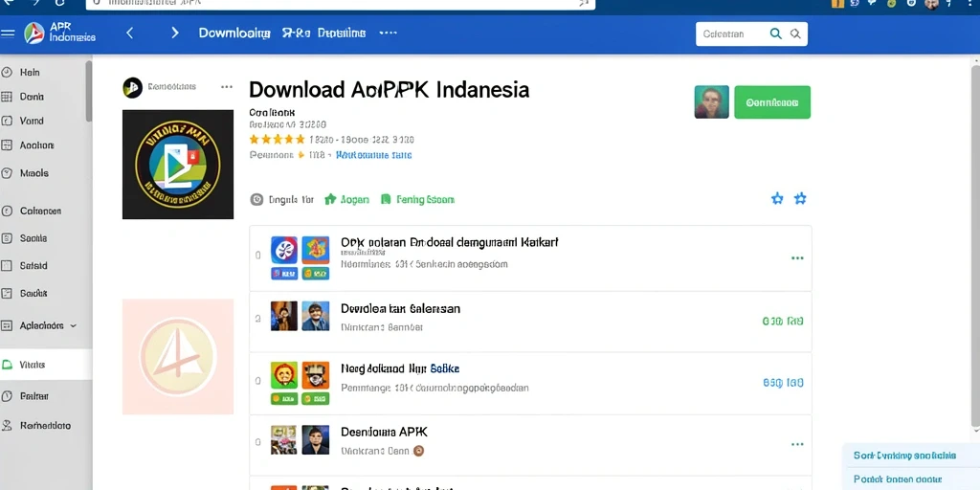Click the gray circle Dngals icon

[x=256, y=199]
